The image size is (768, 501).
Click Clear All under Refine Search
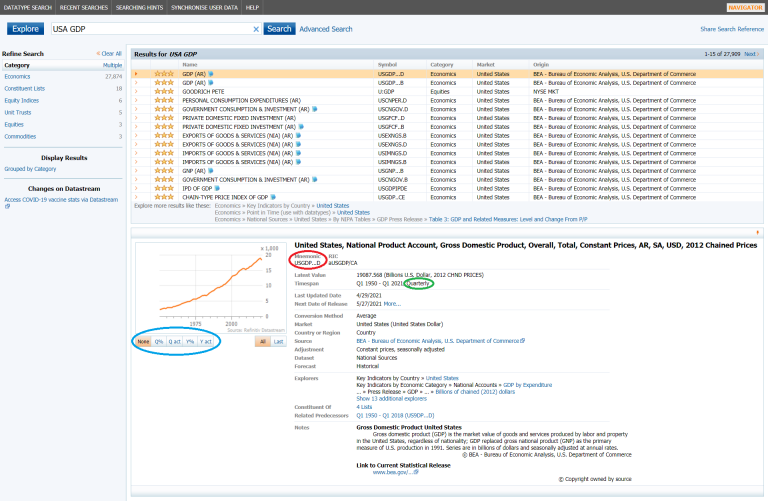[109, 53]
